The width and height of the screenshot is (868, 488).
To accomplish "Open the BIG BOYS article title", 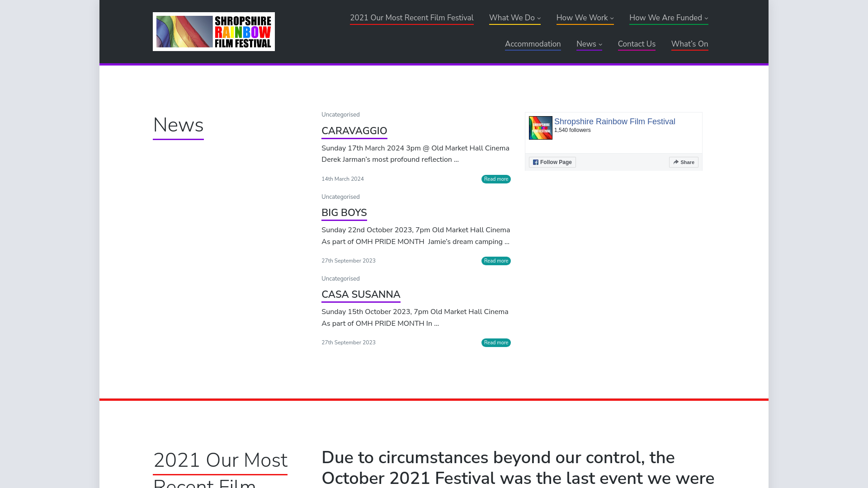I will (344, 213).
